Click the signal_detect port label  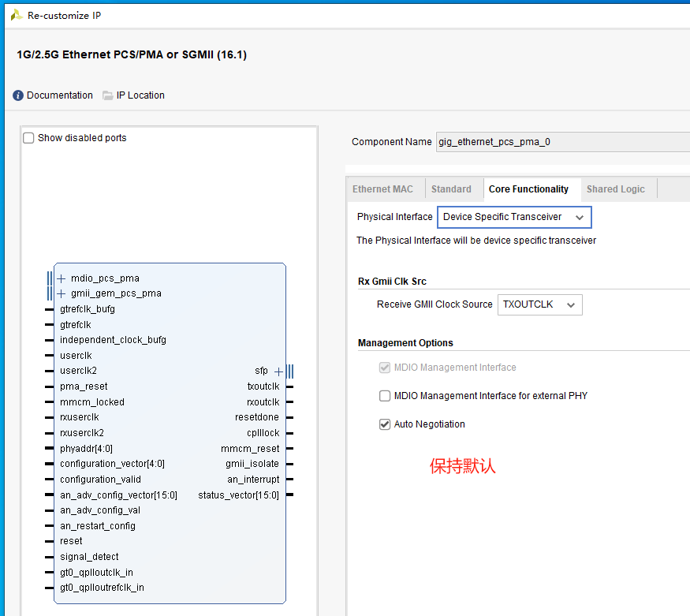(89, 557)
